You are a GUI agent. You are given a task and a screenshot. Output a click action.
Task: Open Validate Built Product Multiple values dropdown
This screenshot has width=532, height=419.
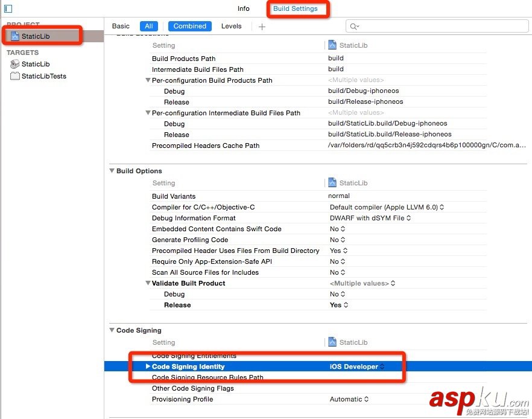click(362, 283)
